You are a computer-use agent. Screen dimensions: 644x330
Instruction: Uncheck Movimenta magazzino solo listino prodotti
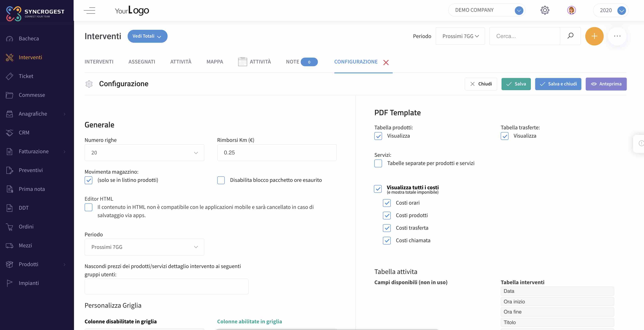[x=88, y=180]
